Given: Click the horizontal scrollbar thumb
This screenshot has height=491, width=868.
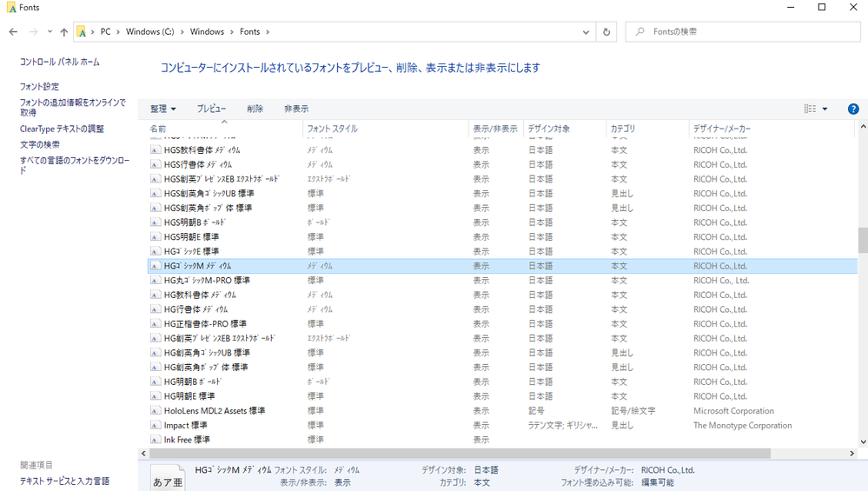Looking at the screenshot, I should [x=460, y=454].
